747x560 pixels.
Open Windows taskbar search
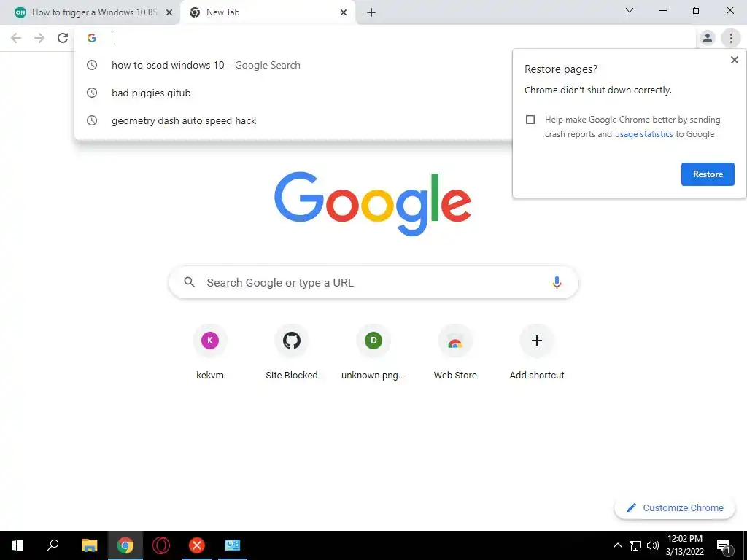click(x=53, y=545)
